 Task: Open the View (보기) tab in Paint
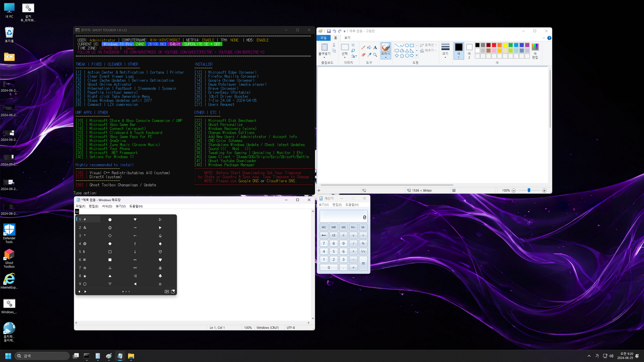[x=347, y=38]
